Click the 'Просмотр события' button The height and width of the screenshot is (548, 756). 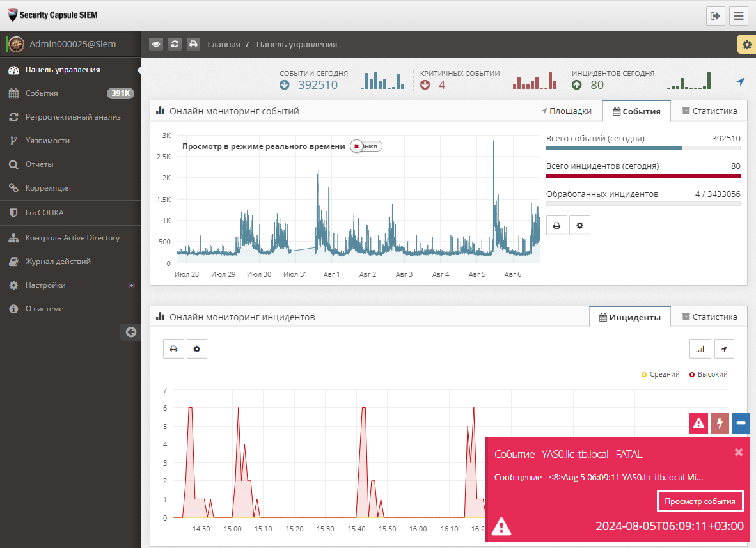700,501
